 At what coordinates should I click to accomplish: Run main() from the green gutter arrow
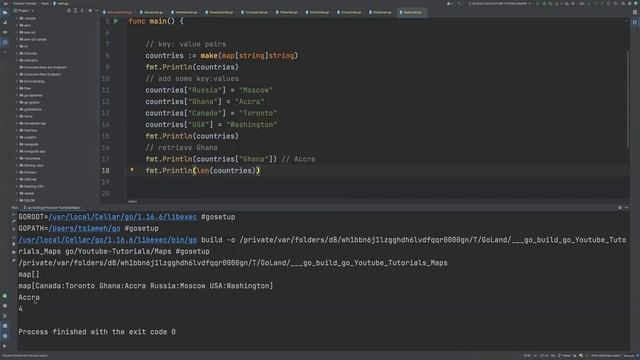coord(116,21)
